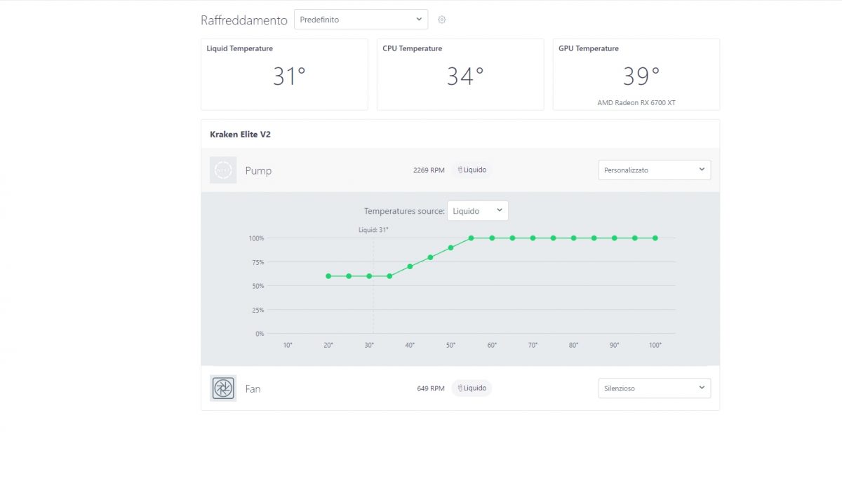Click the Pump device icon
Viewport: 842px width, 504px height.
coord(223,170)
